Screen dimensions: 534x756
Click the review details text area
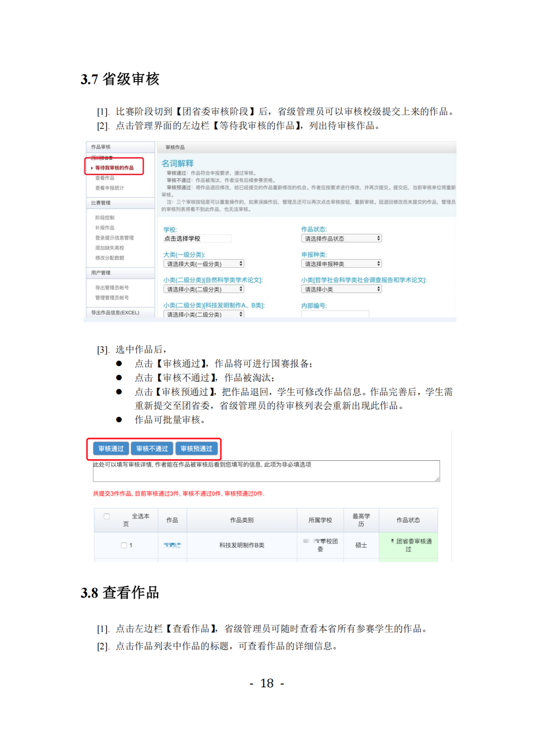pyautogui.click(x=266, y=472)
